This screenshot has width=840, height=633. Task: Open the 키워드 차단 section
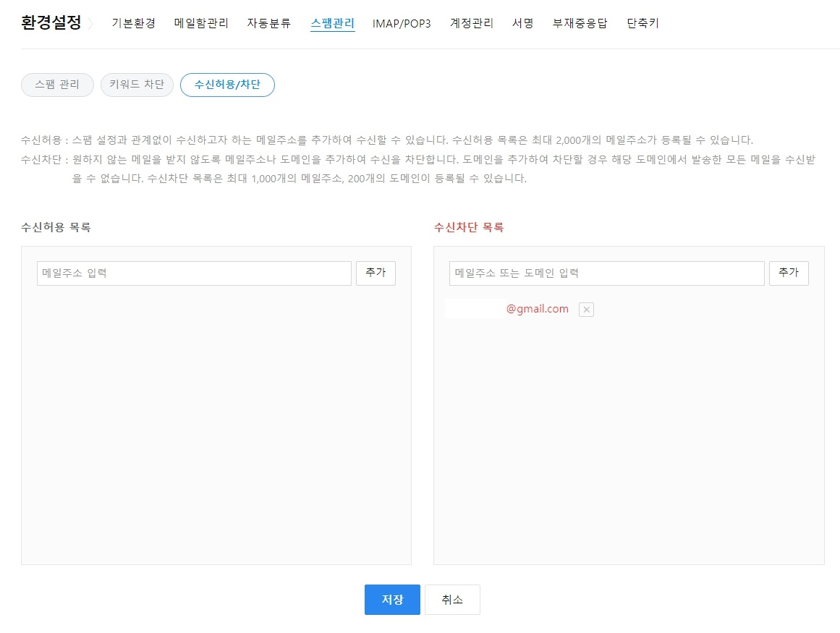137,85
